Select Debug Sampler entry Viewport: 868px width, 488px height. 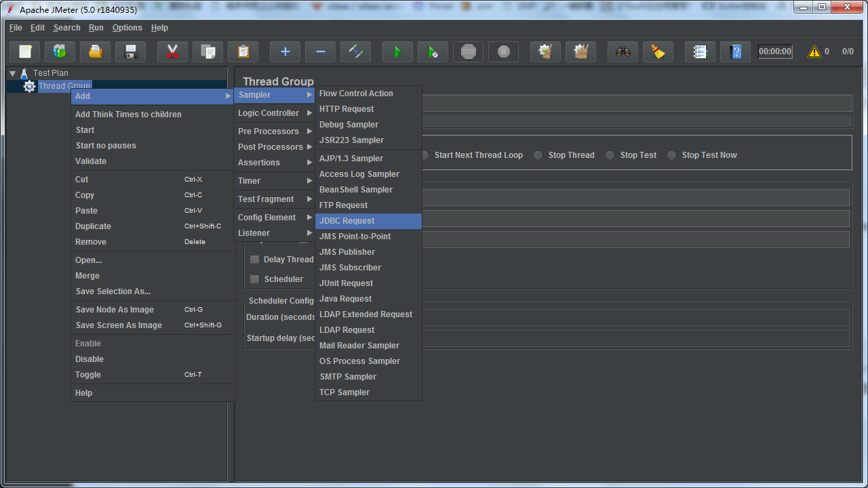tap(368, 125)
